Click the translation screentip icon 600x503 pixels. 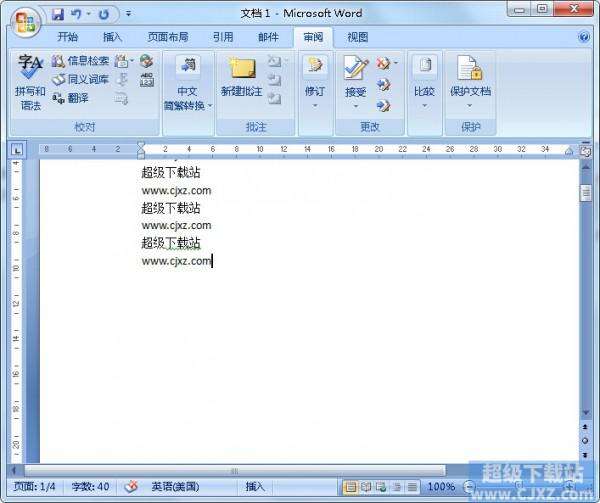[x=122, y=60]
